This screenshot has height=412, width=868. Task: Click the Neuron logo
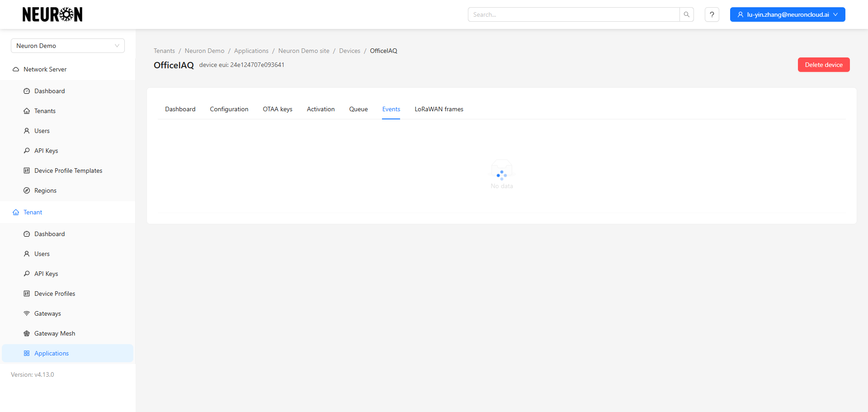point(52,14)
